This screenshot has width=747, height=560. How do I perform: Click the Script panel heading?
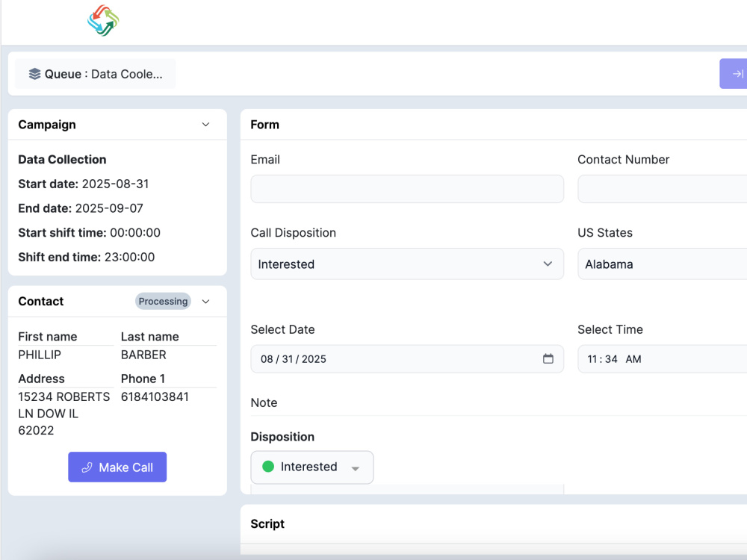267,524
